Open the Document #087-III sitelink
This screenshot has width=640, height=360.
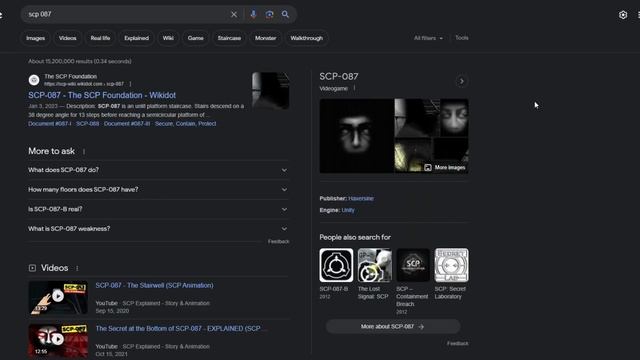[127, 124]
